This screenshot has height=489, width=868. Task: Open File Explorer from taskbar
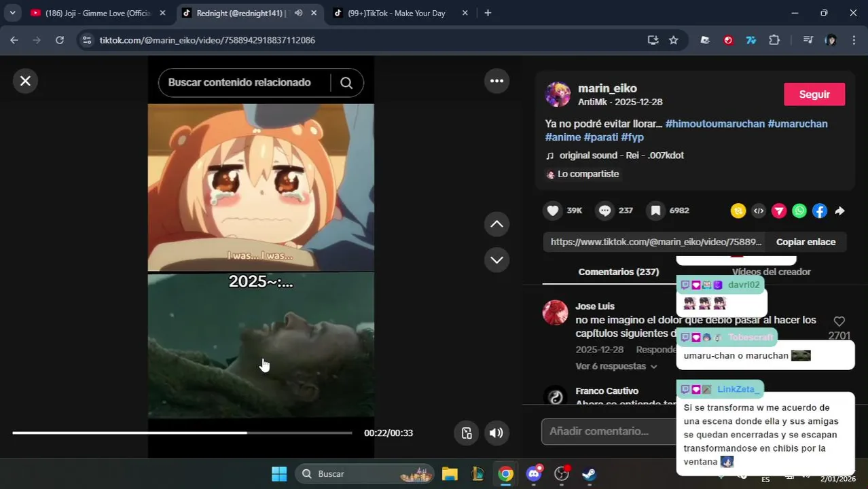tap(450, 474)
